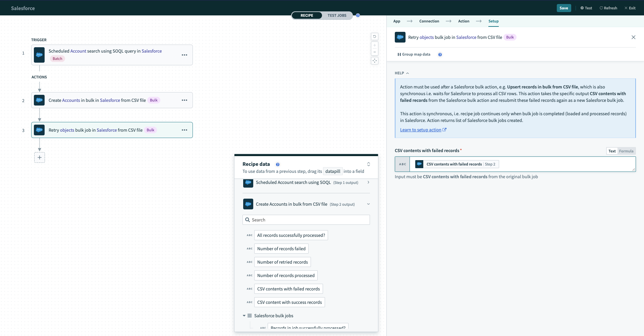
Task: Expand the Scheduled Account search Step 1 output
Action: (x=368, y=183)
